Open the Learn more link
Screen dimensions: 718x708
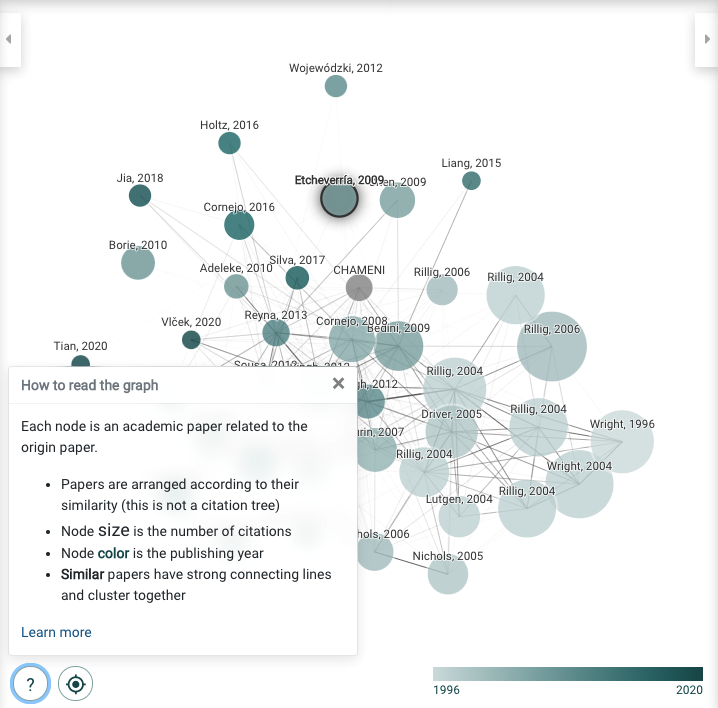pos(56,632)
